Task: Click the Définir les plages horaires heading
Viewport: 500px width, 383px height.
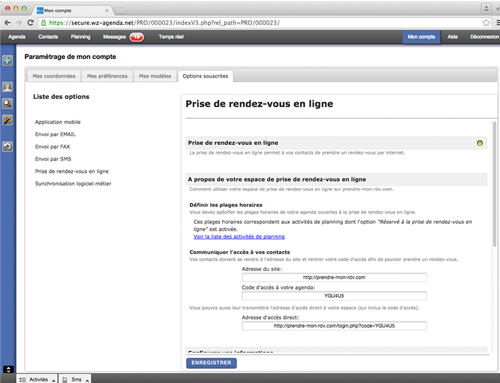Action: (x=226, y=205)
